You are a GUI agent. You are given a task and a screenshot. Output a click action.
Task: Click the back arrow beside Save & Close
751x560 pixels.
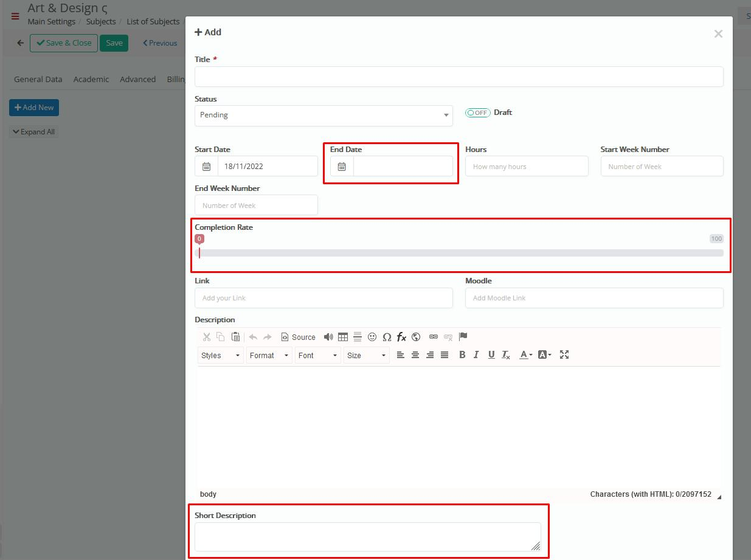[x=20, y=43]
